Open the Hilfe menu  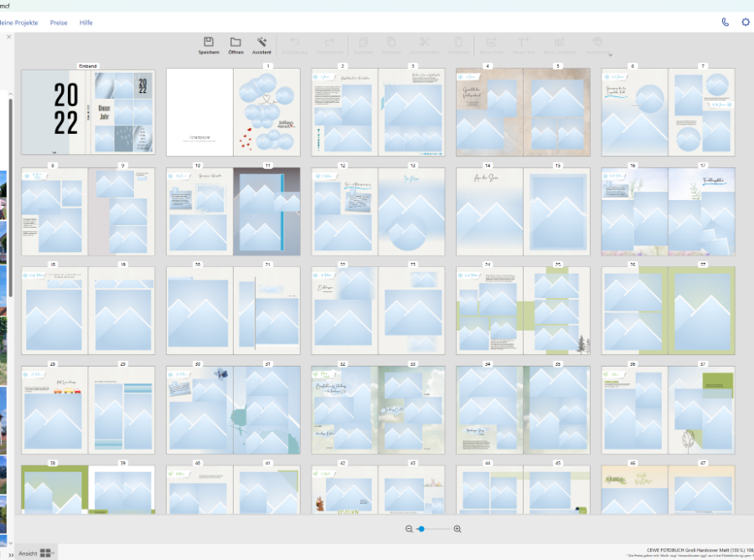click(x=86, y=23)
